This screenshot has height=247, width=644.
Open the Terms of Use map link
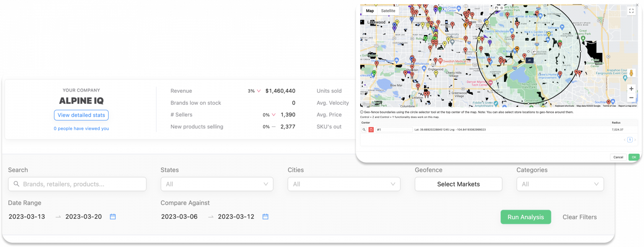pos(609,106)
